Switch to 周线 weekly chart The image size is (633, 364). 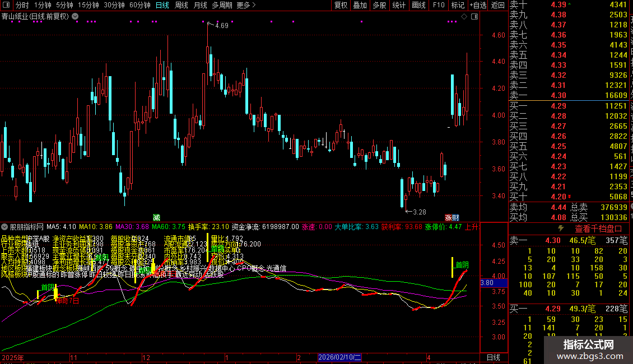point(181,5)
